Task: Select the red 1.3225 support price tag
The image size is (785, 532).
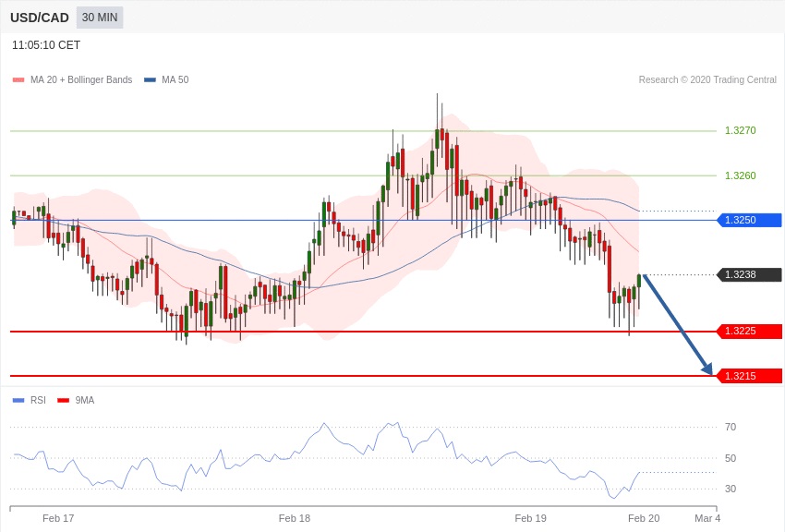Action: (749, 332)
